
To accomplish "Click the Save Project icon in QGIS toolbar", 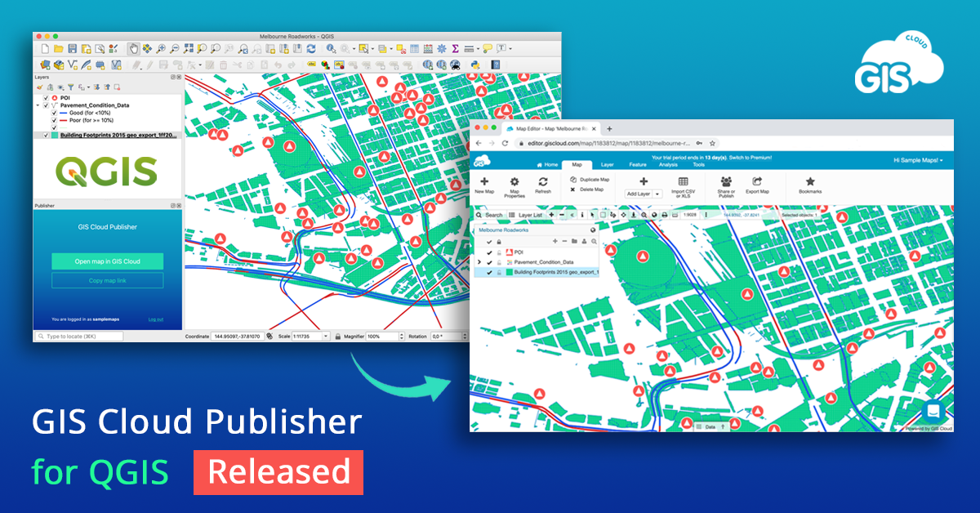I will (71, 47).
